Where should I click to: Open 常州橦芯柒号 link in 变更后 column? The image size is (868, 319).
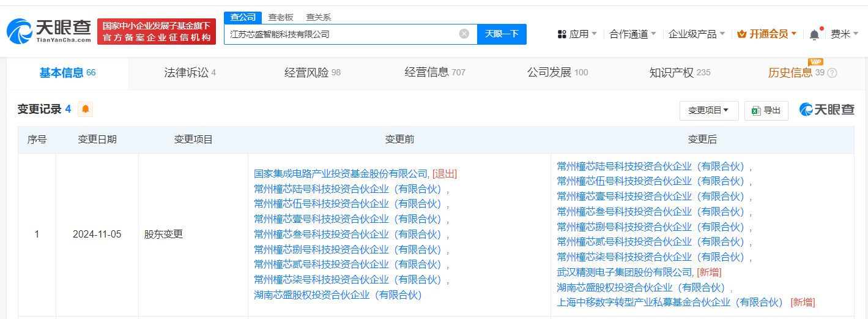[x=650, y=257]
